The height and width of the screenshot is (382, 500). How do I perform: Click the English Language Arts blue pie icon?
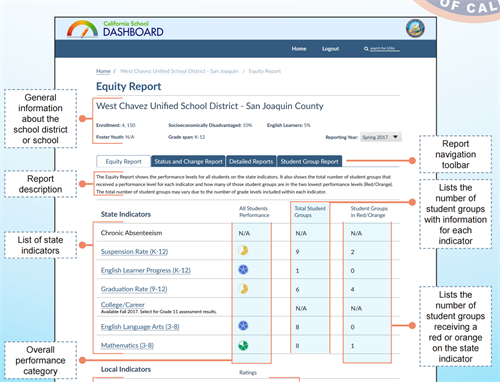pos(243,326)
